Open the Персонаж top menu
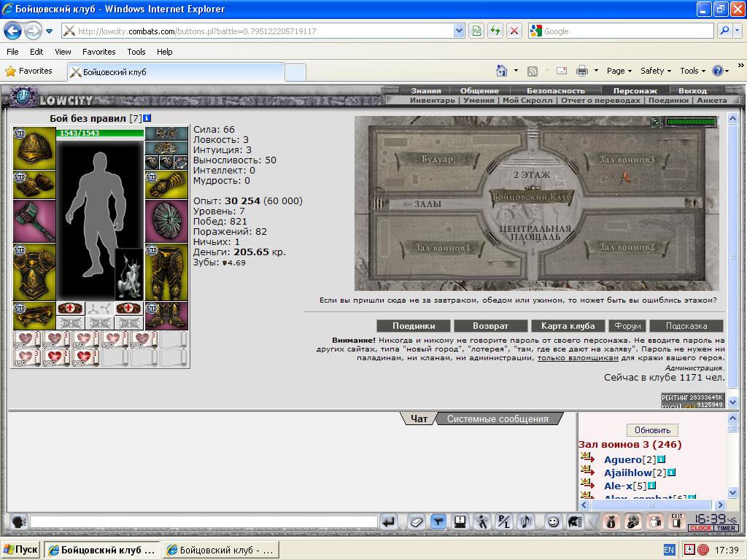747x560 pixels. (635, 90)
